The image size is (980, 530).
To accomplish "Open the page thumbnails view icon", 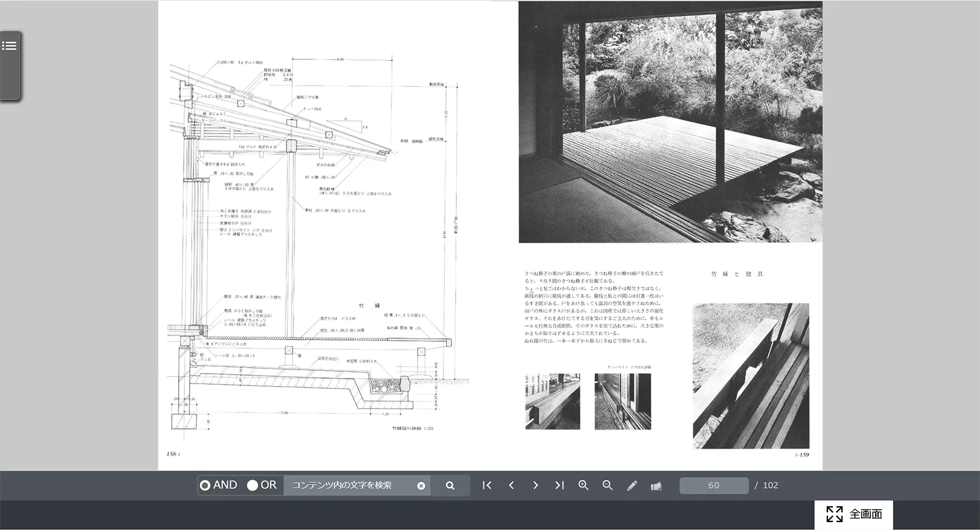I will click(656, 486).
